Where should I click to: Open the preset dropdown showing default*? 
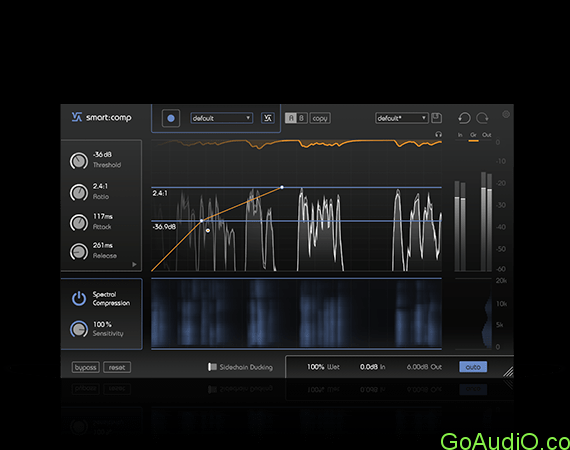(402, 118)
